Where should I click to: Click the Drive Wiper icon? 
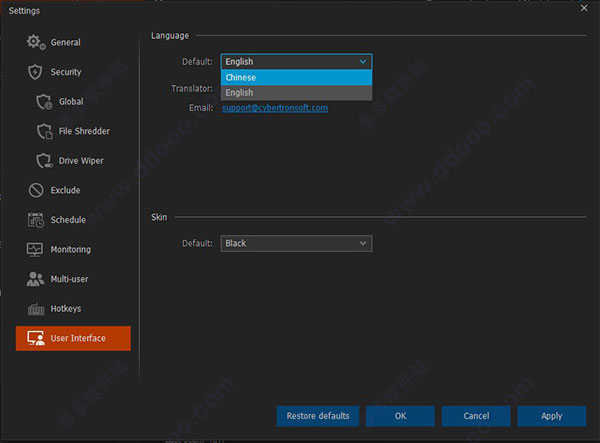[44, 160]
